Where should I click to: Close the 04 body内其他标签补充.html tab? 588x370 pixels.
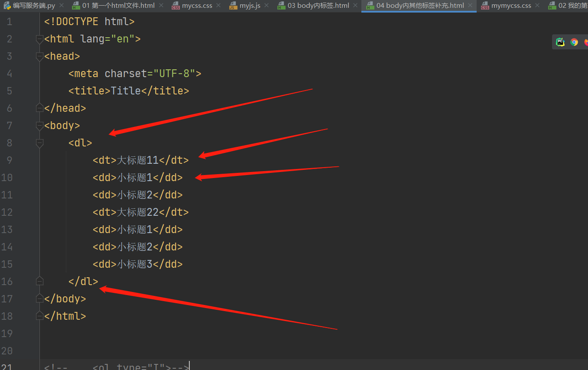pos(470,6)
